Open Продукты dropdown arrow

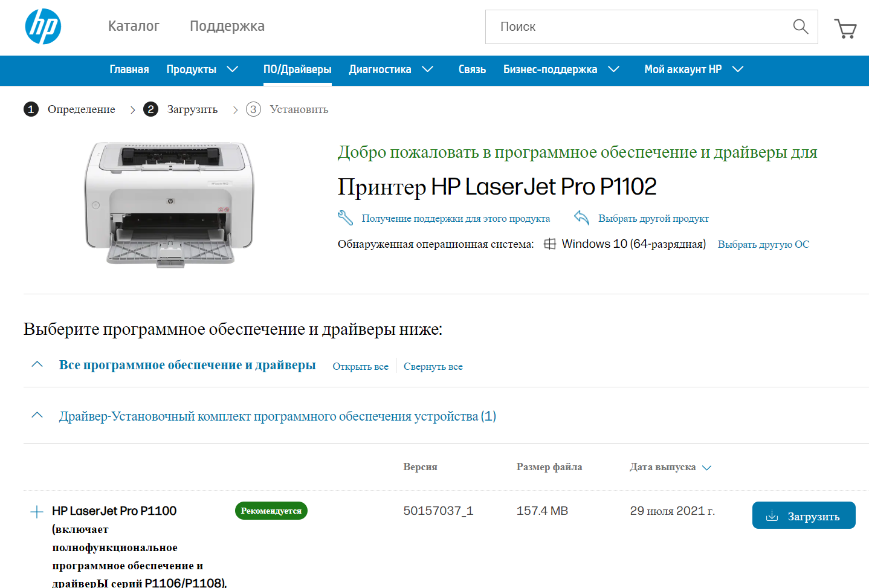pyautogui.click(x=232, y=69)
